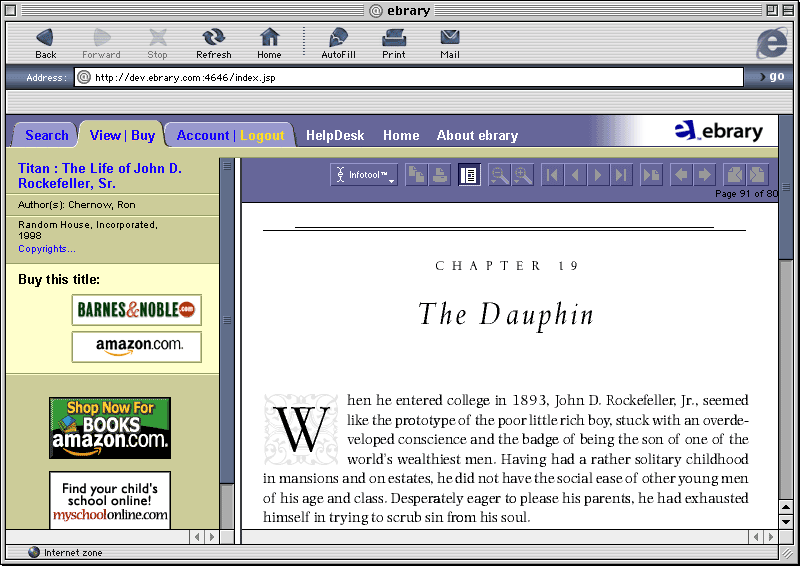Open the Copyrights link
The height and width of the screenshot is (566, 800).
coord(46,249)
